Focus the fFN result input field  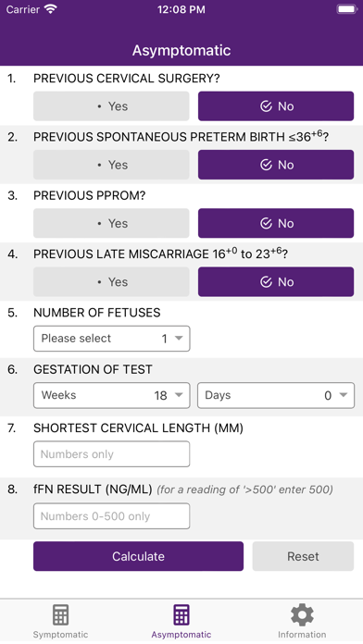click(112, 516)
